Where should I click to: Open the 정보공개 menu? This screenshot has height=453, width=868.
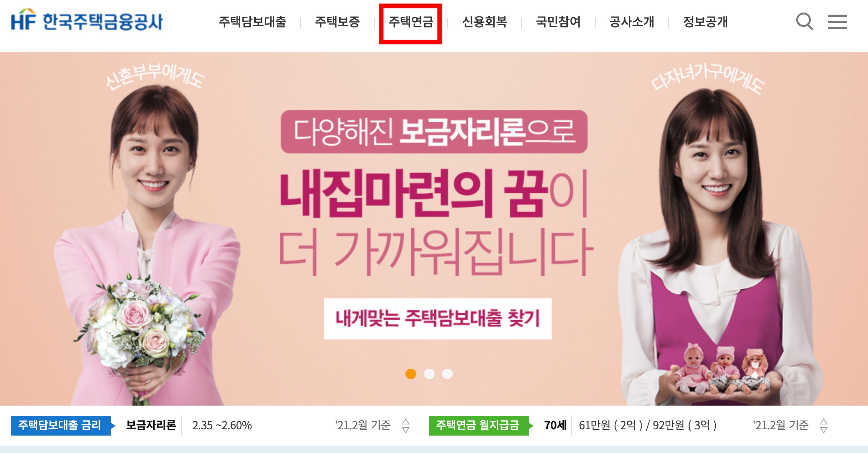point(706,22)
